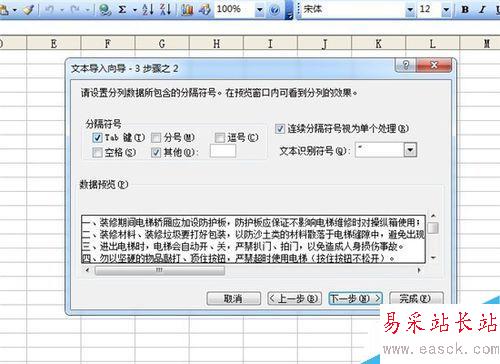Click the preview horizontal scroll right arrow
Viewport: 500px width, 364px height.
(x=420, y=270)
